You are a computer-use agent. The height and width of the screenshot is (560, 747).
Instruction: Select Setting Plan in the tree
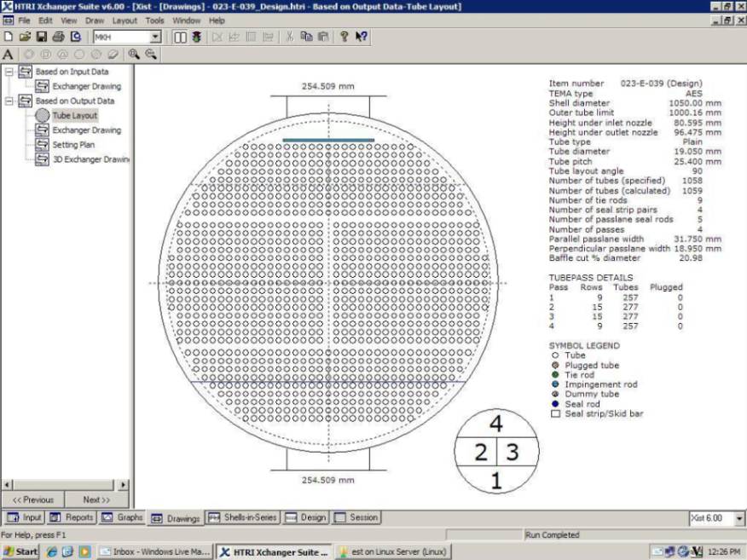[x=72, y=145]
